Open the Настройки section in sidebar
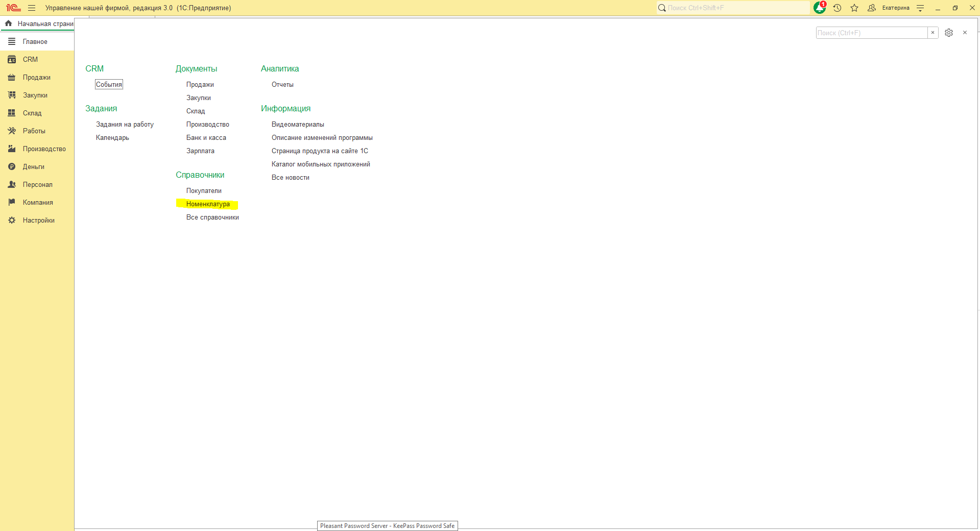Viewport: 980px width, 531px height. 38,221
